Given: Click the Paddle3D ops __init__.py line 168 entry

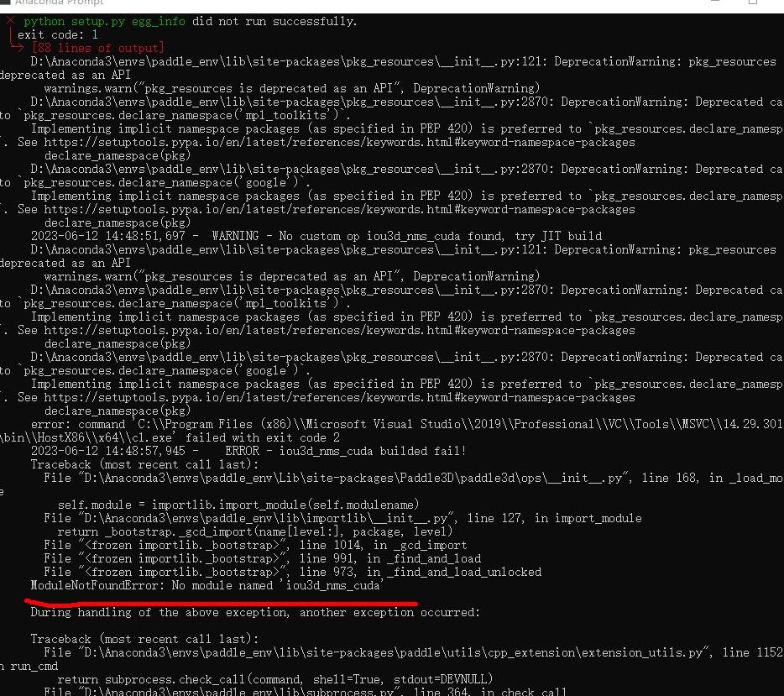Looking at the screenshot, I should (413, 478).
